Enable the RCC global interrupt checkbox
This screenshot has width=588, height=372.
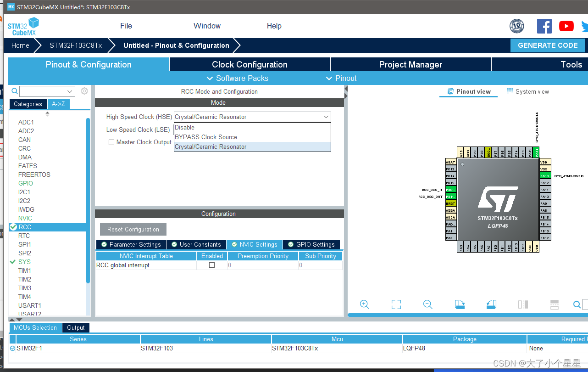click(x=212, y=265)
